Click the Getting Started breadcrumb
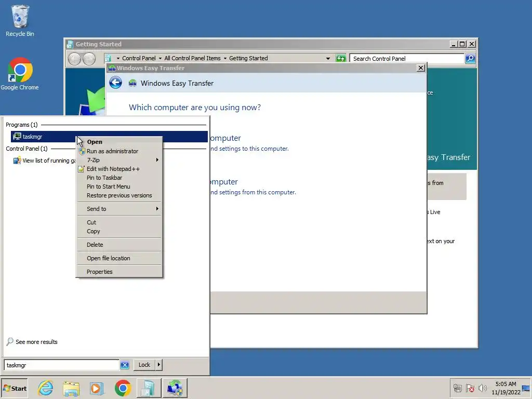The height and width of the screenshot is (399, 532). pyautogui.click(x=248, y=58)
